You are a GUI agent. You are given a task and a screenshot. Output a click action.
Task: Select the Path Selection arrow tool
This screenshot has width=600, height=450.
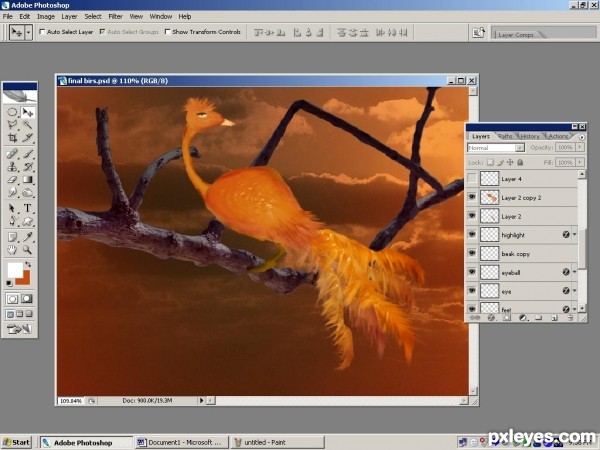pyautogui.click(x=12, y=208)
